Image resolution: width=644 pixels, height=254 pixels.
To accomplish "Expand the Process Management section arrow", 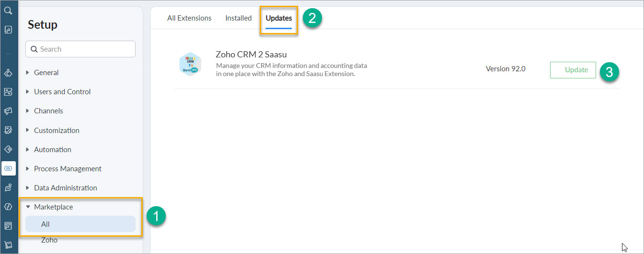I will pyautogui.click(x=28, y=169).
